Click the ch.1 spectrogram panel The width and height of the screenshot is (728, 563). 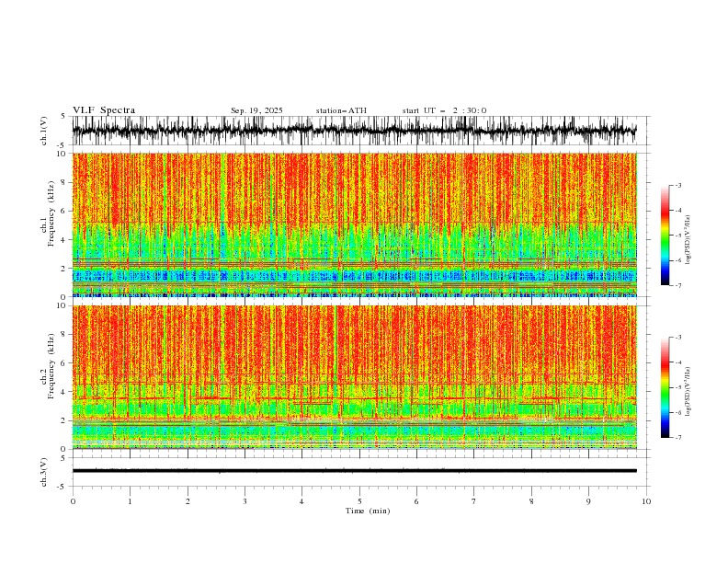[x=354, y=224]
